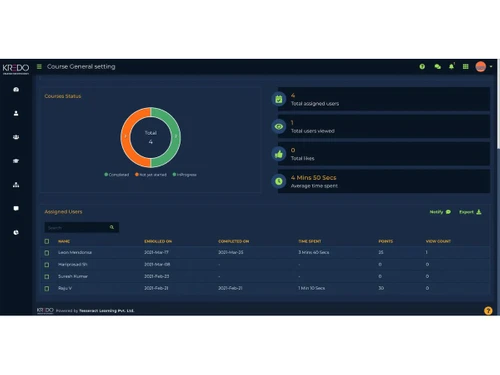Click the name Suresh Kumar
This screenshot has height=375, width=500.
point(73,276)
